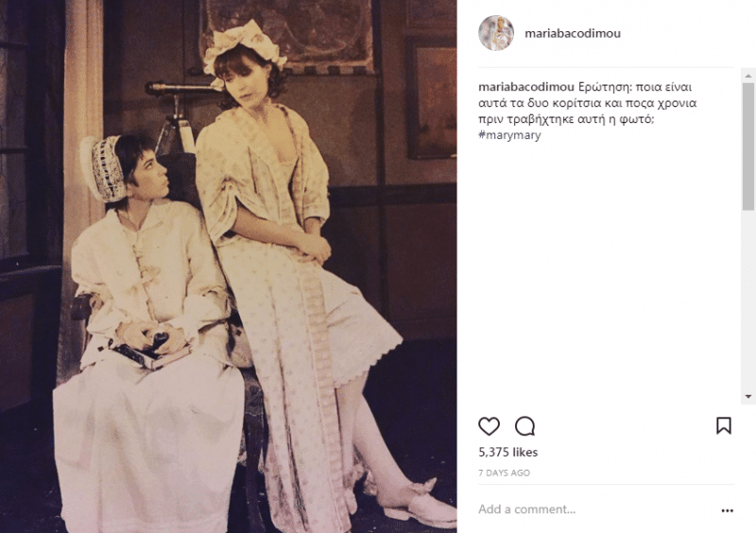This screenshot has height=533, width=756.
Task: Click the scrollbar down arrow
Action: pos(748,397)
